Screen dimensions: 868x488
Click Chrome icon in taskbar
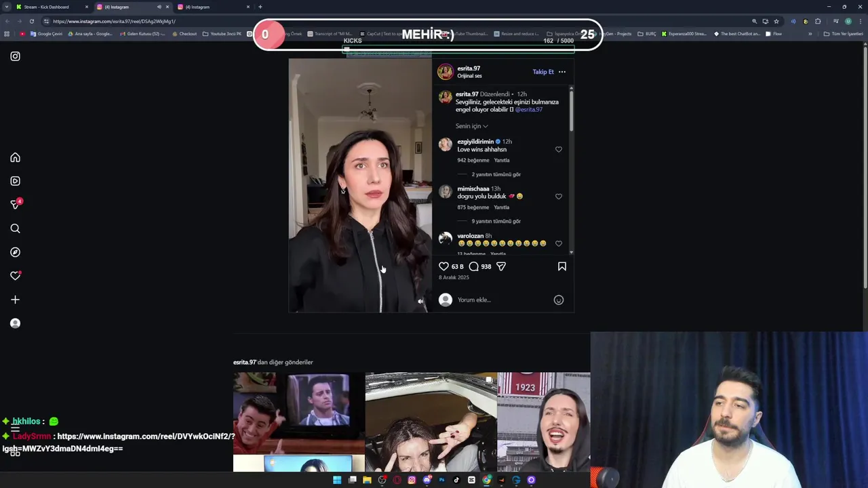[x=486, y=480]
